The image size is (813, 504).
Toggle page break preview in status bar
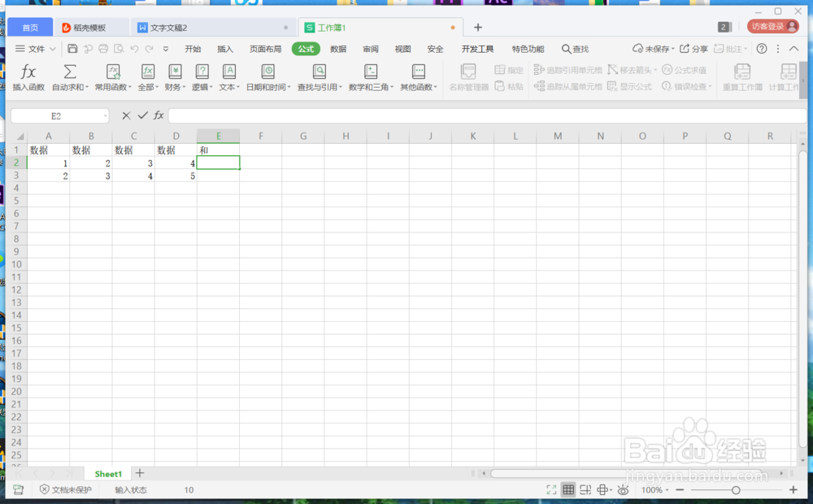point(585,490)
